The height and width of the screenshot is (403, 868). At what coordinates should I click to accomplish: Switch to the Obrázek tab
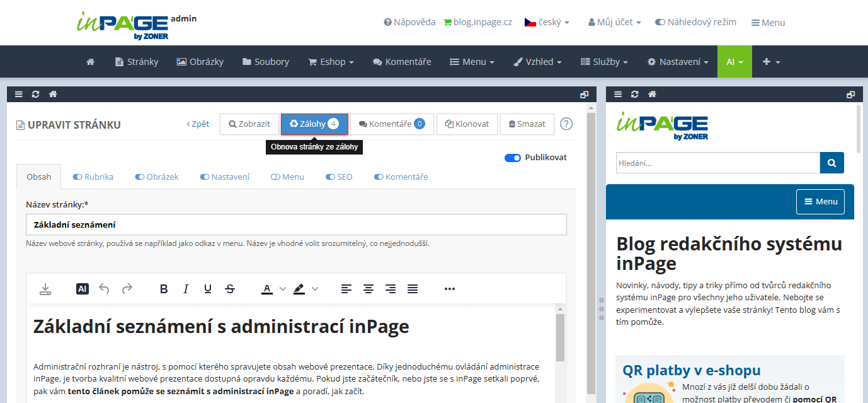click(x=157, y=177)
